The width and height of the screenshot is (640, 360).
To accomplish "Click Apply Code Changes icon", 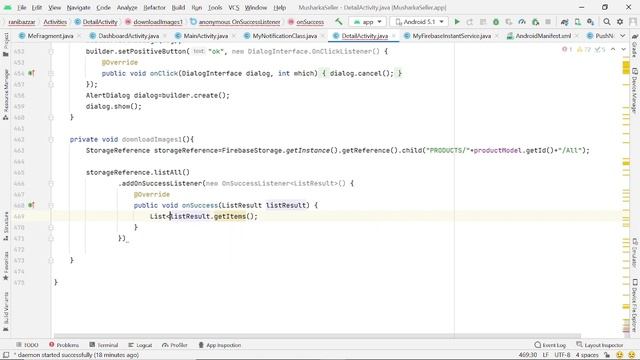I will coord(483,22).
